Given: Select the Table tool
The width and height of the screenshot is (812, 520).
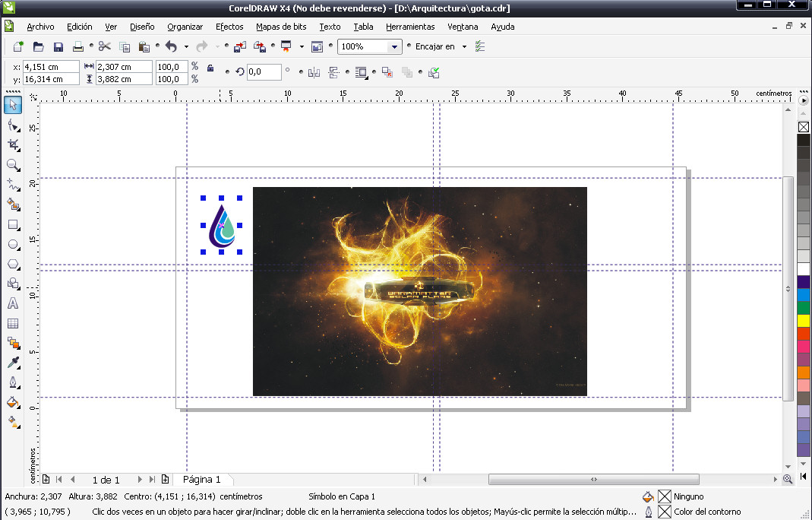Looking at the screenshot, I should pos(13,323).
